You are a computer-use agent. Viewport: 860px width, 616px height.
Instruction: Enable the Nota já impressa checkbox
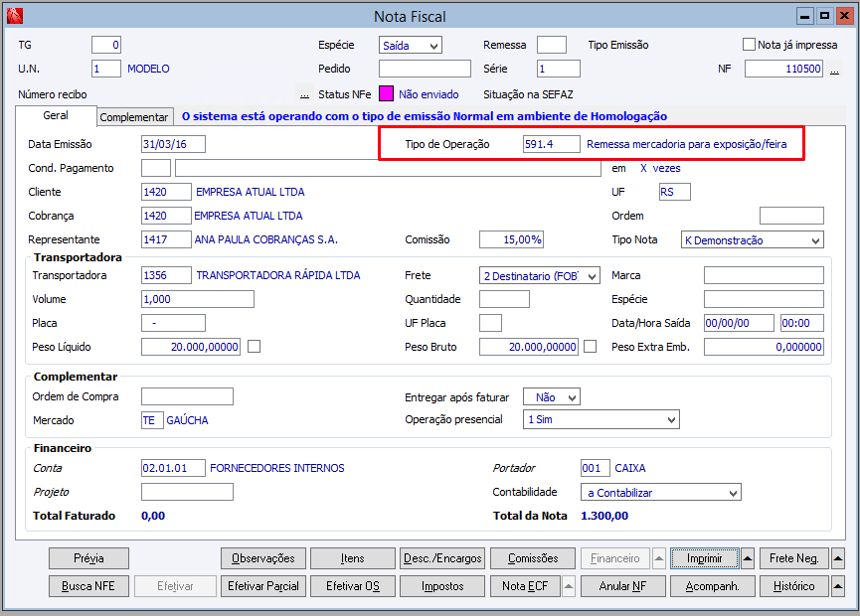(749, 45)
